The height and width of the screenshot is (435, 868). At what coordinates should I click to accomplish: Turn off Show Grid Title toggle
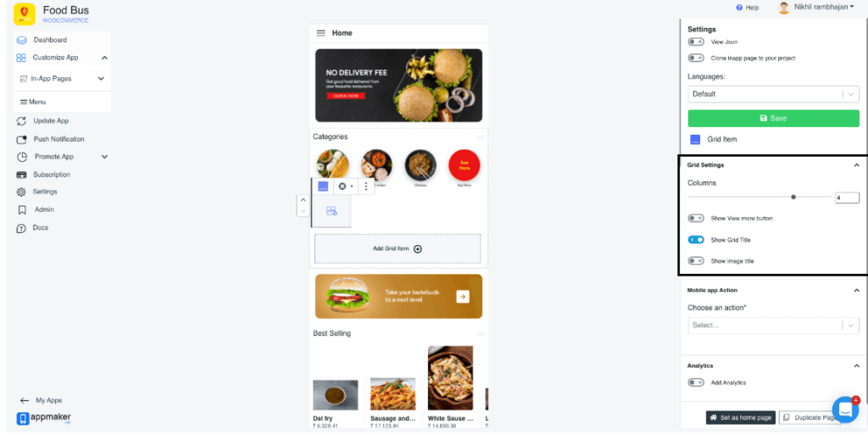(x=696, y=240)
